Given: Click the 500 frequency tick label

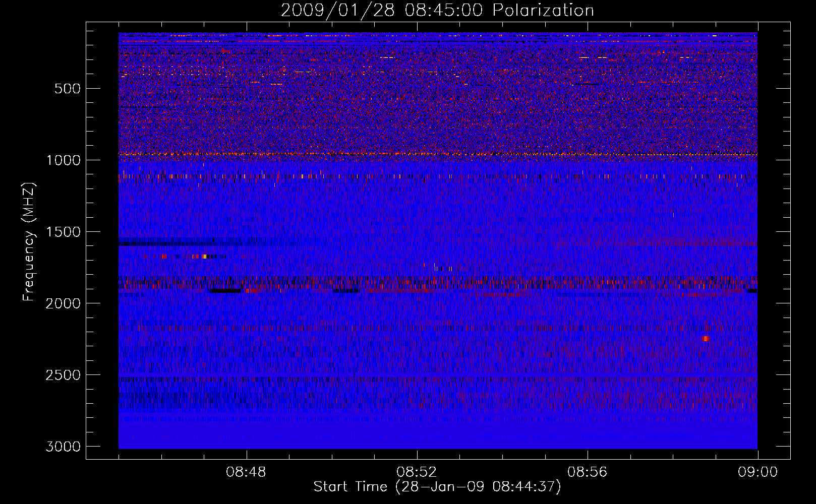Looking at the screenshot, I should pyautogui.click(x=68, y=89).
